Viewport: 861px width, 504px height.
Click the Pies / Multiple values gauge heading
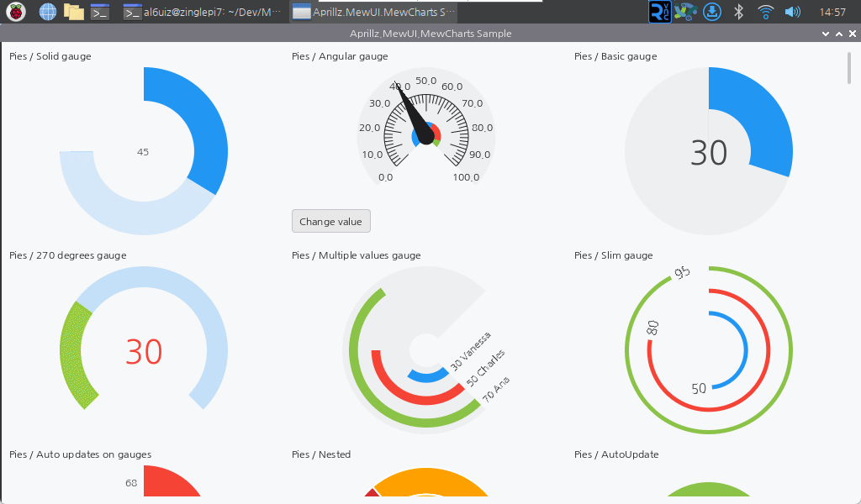point(357,255)
